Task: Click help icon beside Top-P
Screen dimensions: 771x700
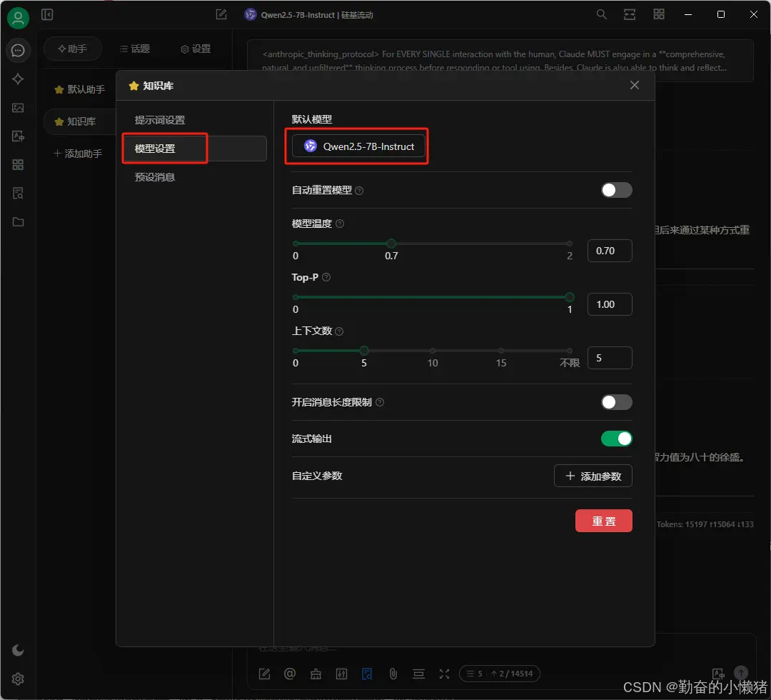Action: click(326, 277)
